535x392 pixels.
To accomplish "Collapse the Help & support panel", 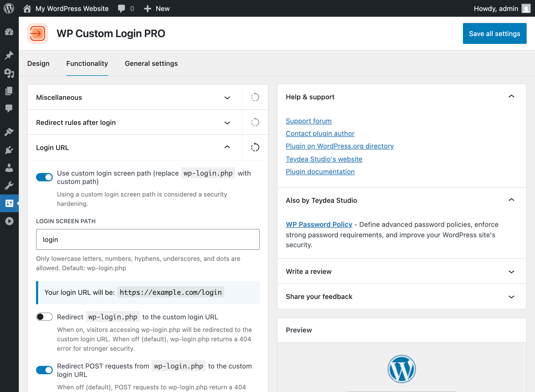I will [511, 97].
